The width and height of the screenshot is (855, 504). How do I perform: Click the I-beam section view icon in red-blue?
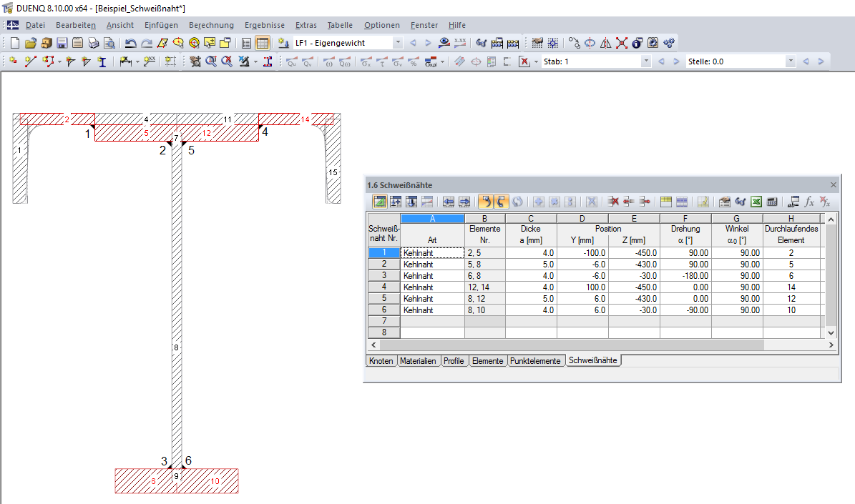[268, 61]
